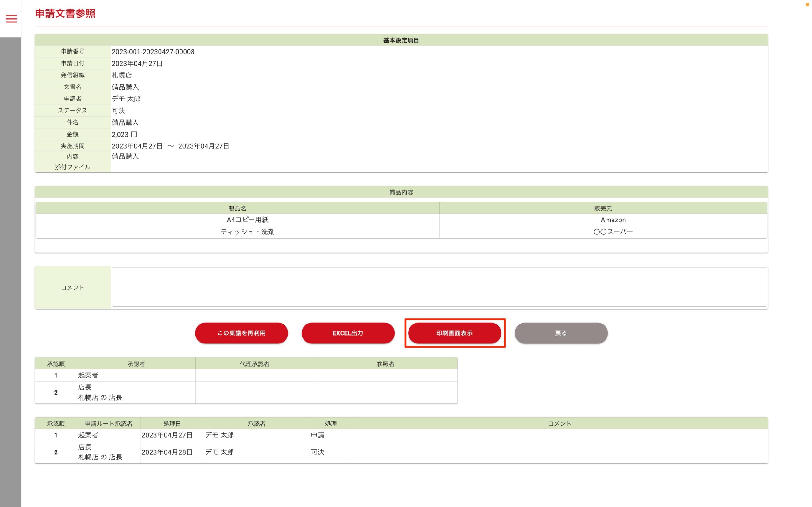This screenshot has height=507, width=812.
Task: Click the gray 戻る button
Action: coord(561,333)
